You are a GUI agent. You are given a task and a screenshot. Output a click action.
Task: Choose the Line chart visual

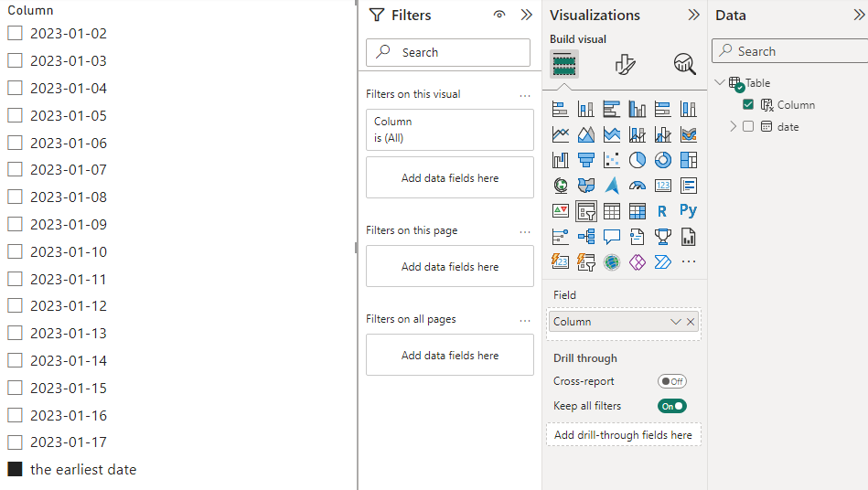tap(560, 134)
